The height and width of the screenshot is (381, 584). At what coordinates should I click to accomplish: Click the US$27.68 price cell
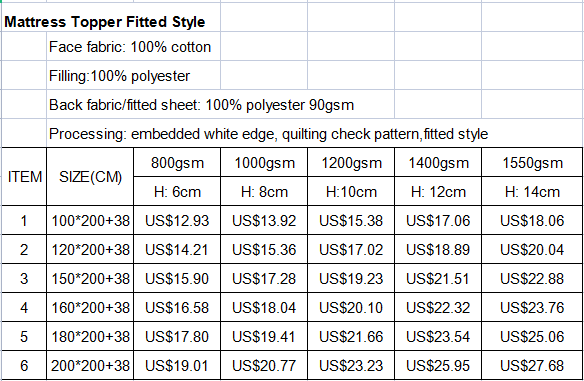[x=532, y=365]
